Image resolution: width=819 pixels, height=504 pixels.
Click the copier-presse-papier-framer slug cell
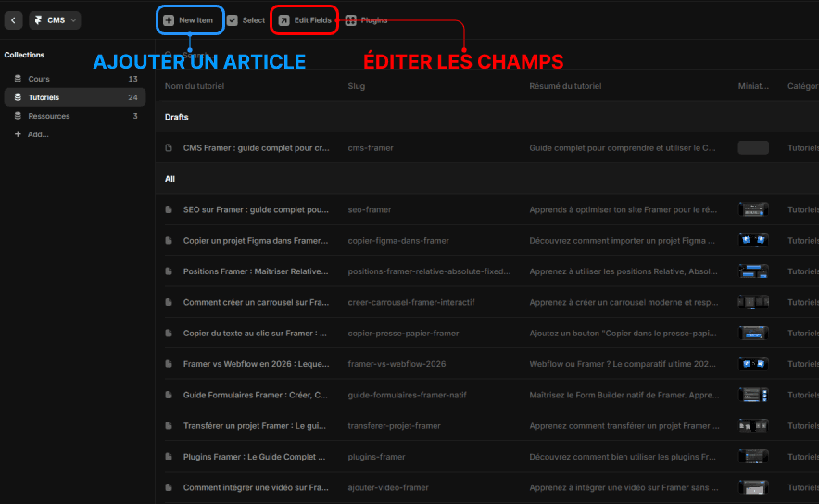tap(403, 334)
